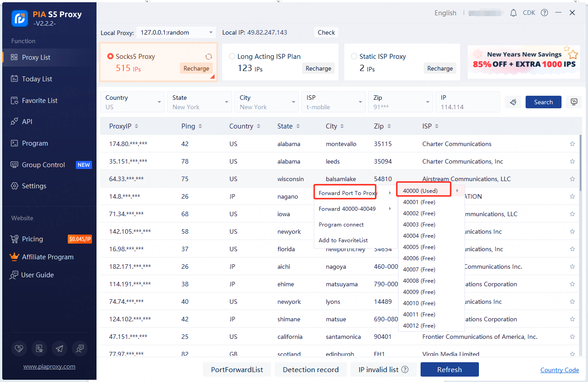Image resolution: width=588 pixels, height=382 pixels.
Task: Expand Forward Port To Proxy submenu
Action: click(355, 193)
